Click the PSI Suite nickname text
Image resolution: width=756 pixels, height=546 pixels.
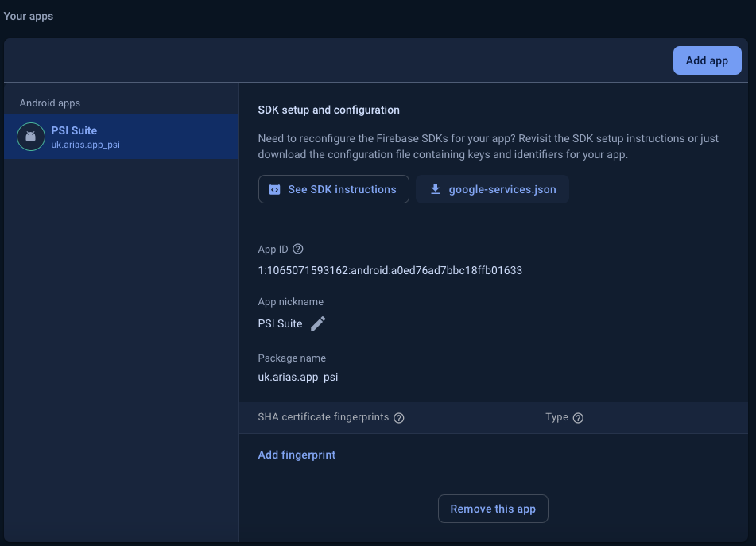[280, 323]
